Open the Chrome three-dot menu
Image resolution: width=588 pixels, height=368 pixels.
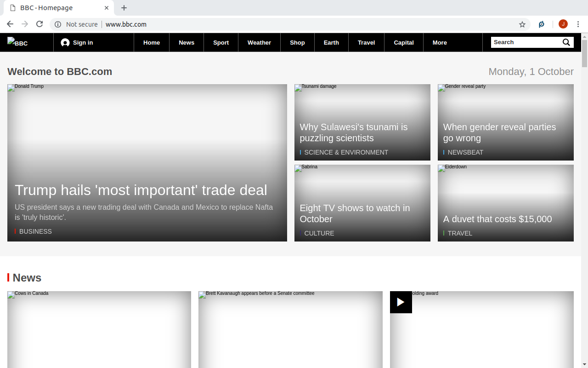click(x=578, y=24)
